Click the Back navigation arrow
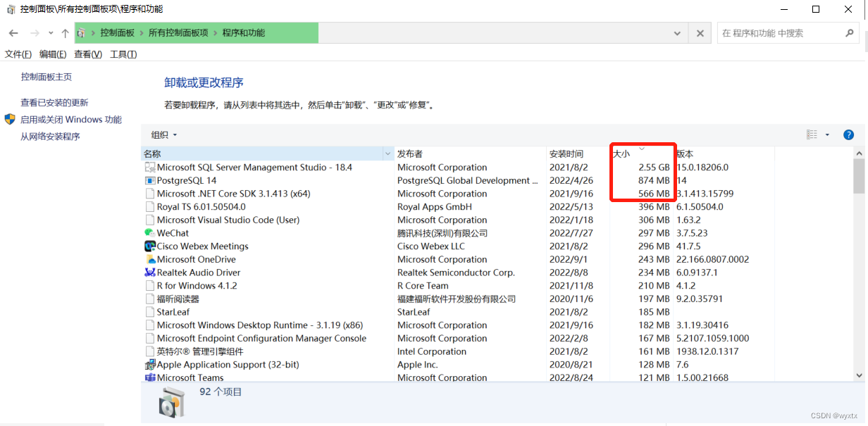This screenshot has height=426, width=868. 13,33
